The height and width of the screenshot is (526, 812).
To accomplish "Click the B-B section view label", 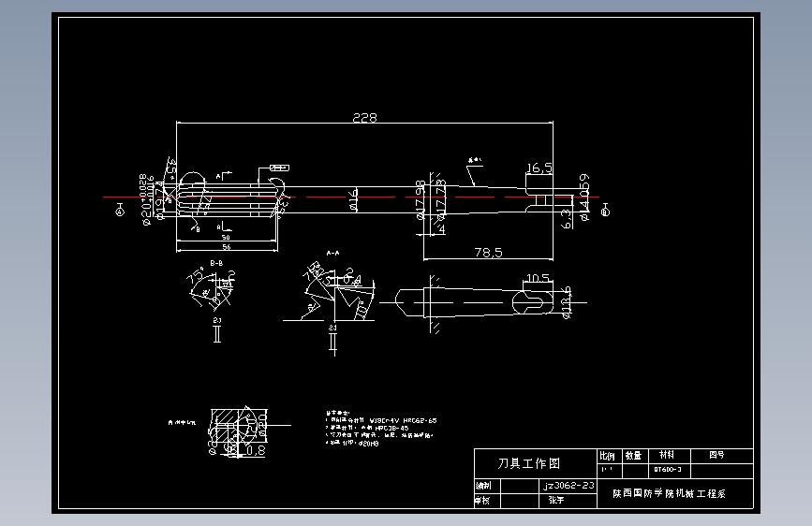I will [x=216, y=263].
